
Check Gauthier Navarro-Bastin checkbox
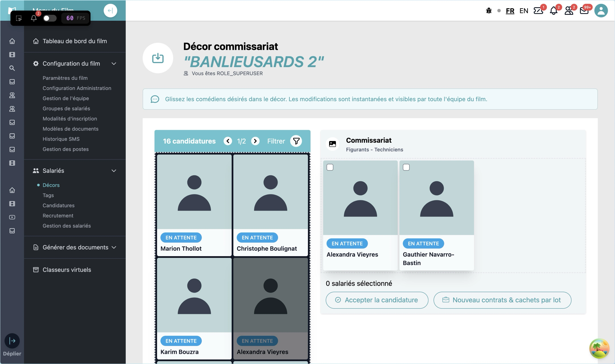(x=406, y=167)
